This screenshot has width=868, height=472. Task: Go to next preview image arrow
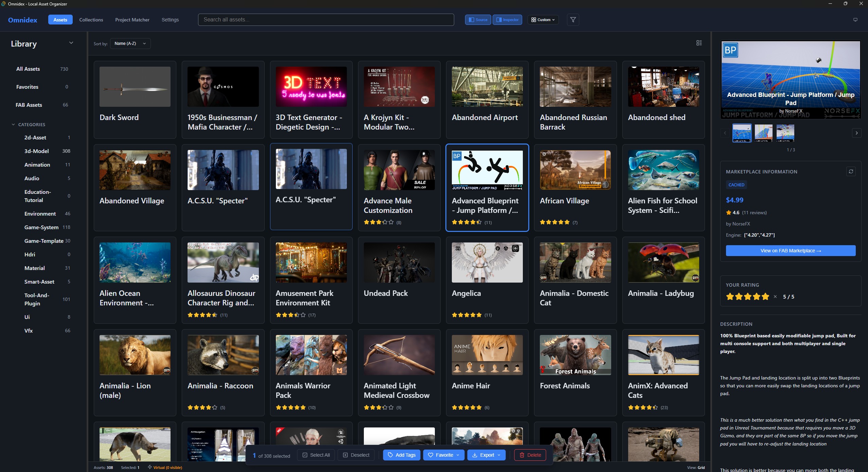click(857, 133)
